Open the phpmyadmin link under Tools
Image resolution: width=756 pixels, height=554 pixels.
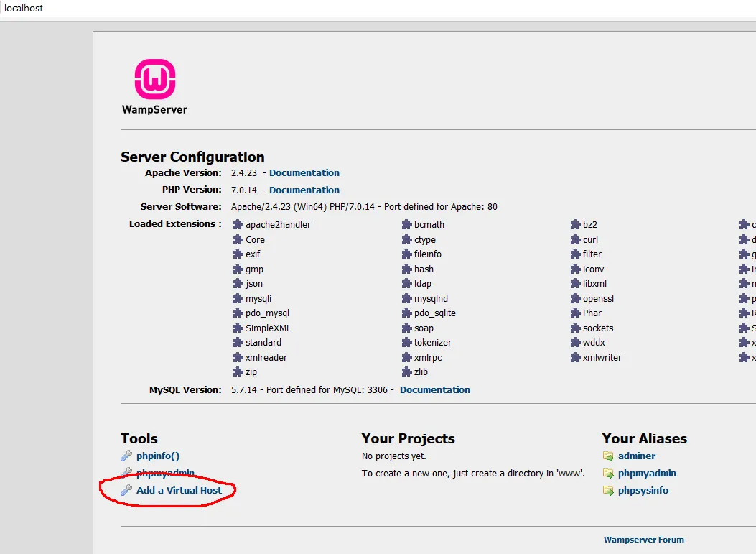point(165,473)
